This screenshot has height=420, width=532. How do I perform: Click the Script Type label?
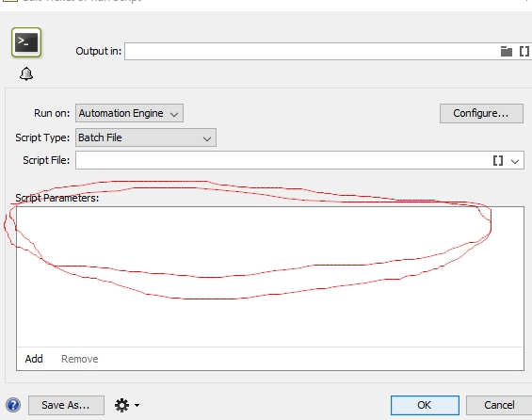pos(42,137)
